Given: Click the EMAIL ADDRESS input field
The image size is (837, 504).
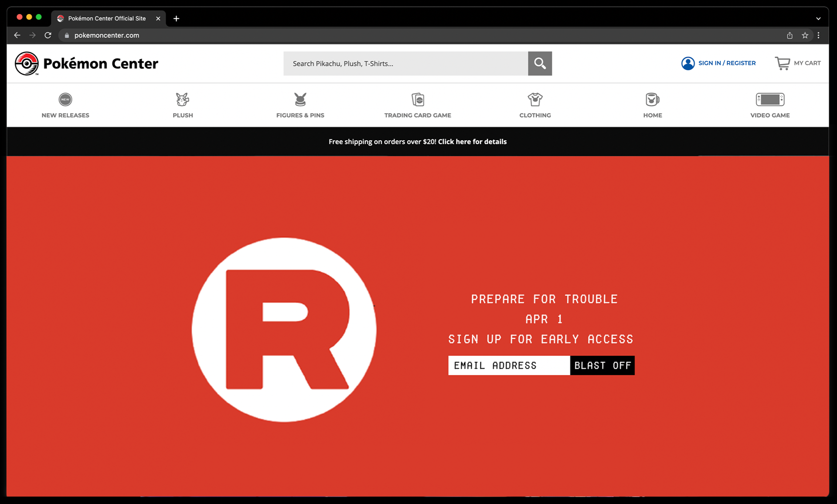Looking at the screenshot, I should coord(509,365).
